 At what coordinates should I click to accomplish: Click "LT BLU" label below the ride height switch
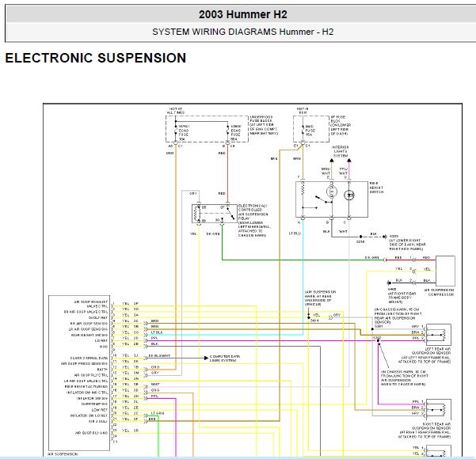pyautogui.click(x=295, y=233)
